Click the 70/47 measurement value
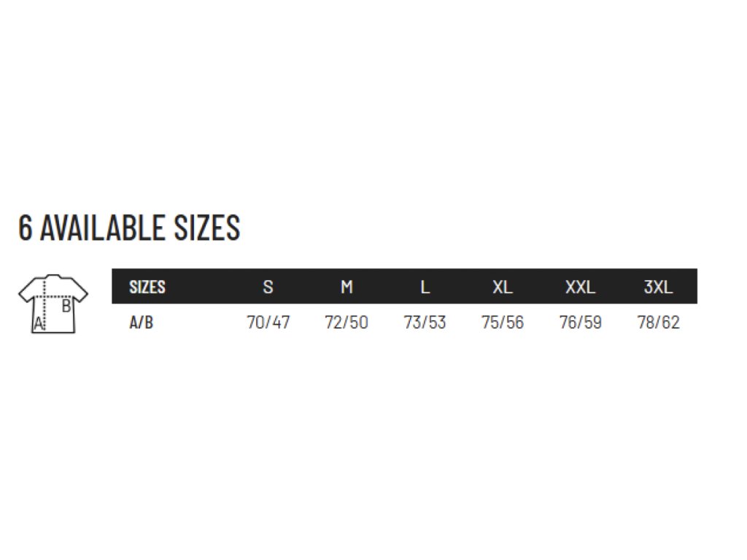747x560 pixels. 268,322
